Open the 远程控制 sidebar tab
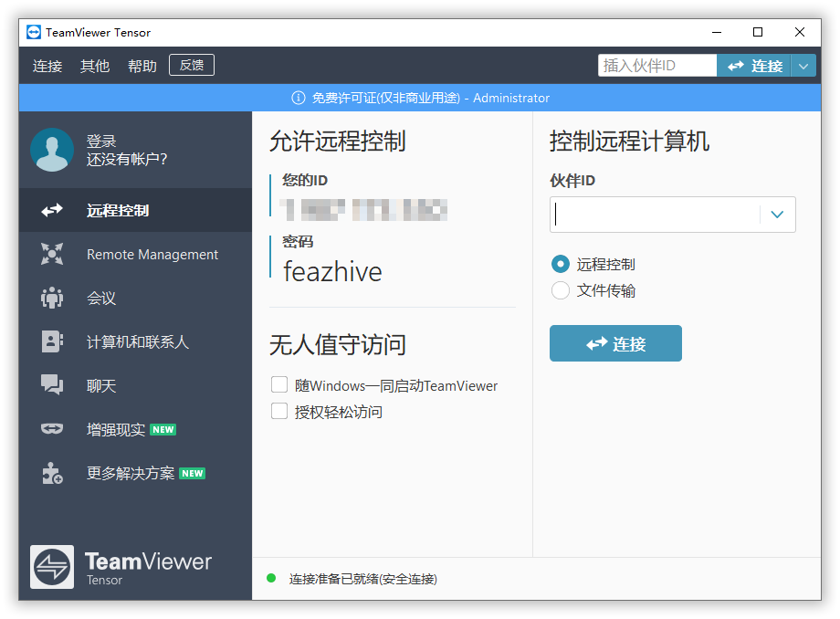840x619 pixels. pos(135,210)
